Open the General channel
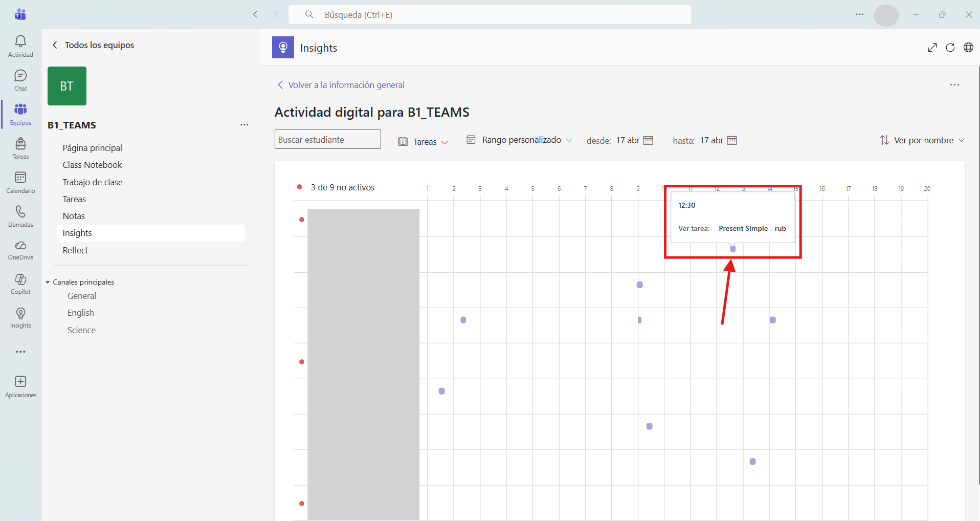The image size is (980, 521). click(x=82, y=296)
